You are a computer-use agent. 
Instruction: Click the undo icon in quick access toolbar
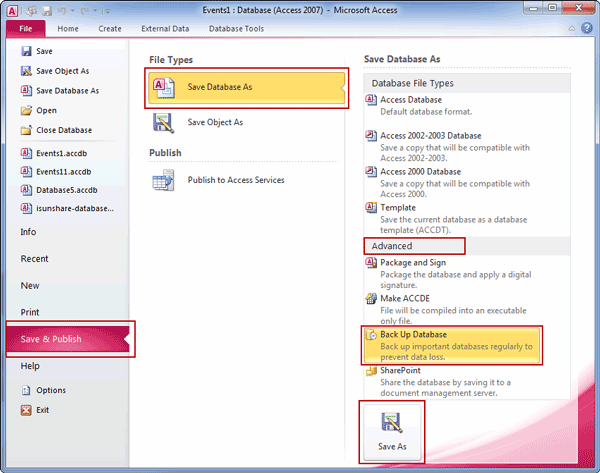point(62,11)
